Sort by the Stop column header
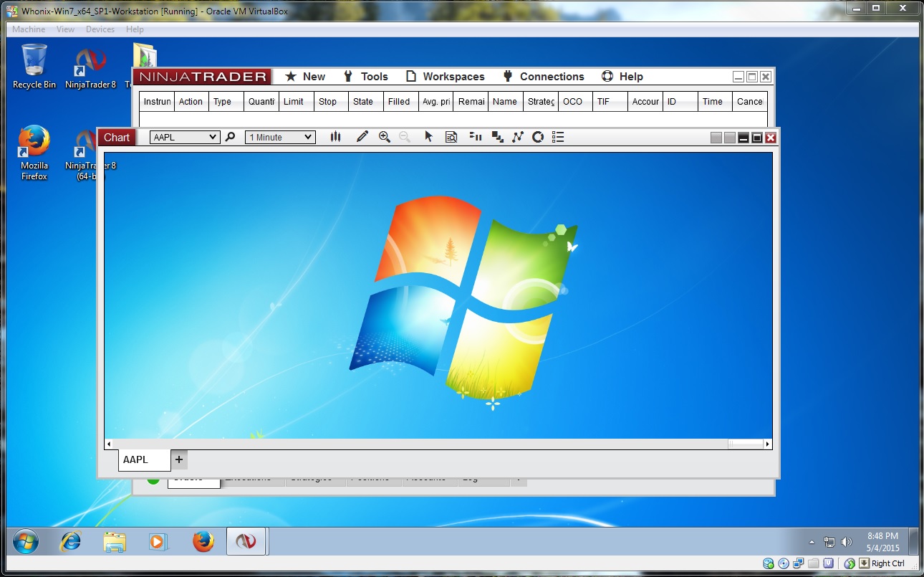The height and width of the screenshot is (577, 924). click(331, 102)
